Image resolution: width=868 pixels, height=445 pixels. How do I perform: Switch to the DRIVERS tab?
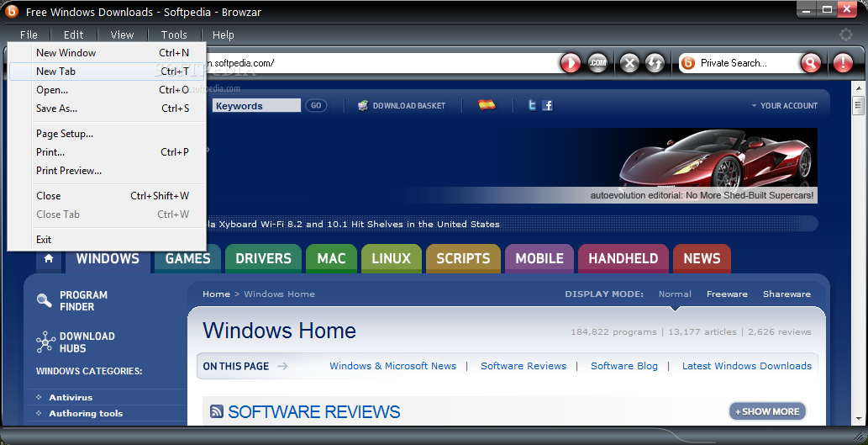263,258
